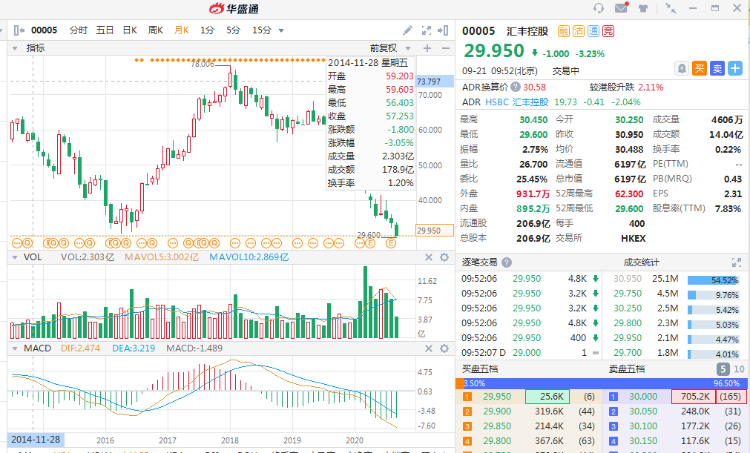Click the orange 买 buy button

click(x=699, y=68)
